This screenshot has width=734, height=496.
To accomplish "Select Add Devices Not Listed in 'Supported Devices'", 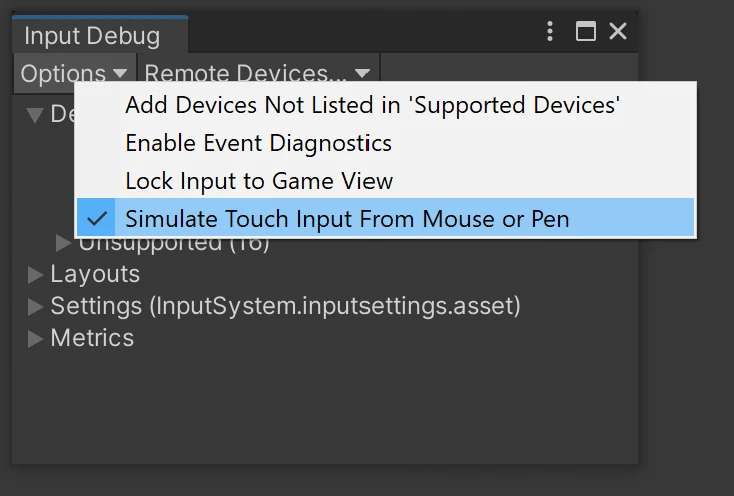I will tap(372, 105).
